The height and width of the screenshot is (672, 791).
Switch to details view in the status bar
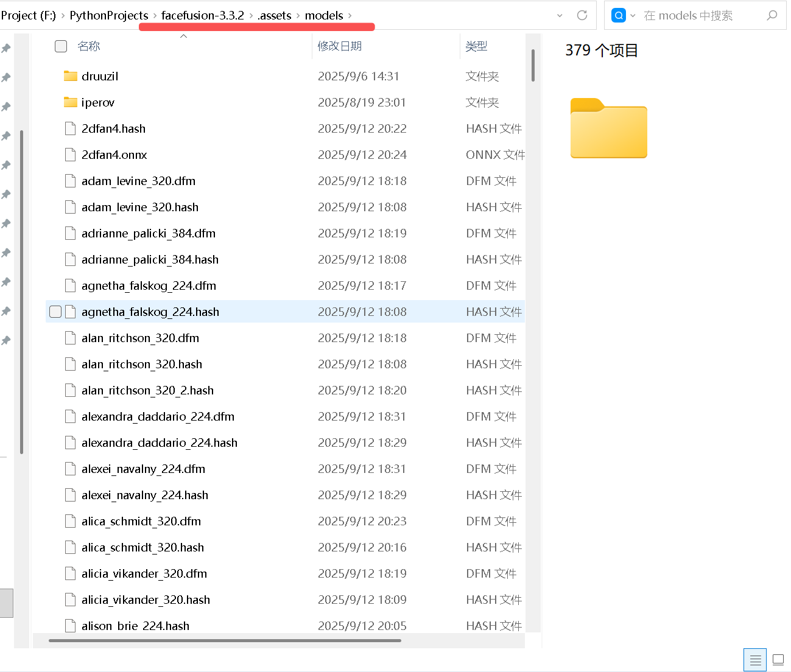point(756,660)
